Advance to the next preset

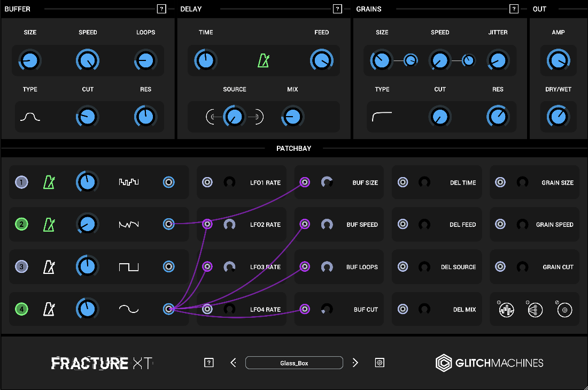tap(355, 363)
